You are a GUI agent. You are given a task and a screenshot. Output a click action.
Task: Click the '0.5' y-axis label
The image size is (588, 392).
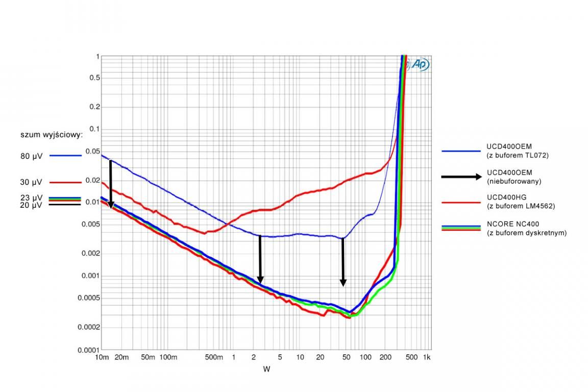click(95, 78)
